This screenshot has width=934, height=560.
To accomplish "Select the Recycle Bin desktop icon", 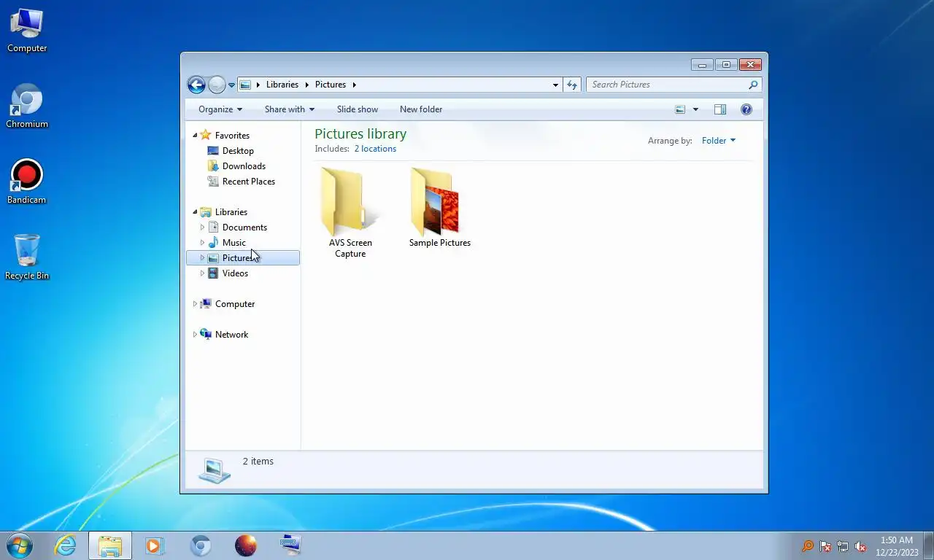I will [27, 258].
